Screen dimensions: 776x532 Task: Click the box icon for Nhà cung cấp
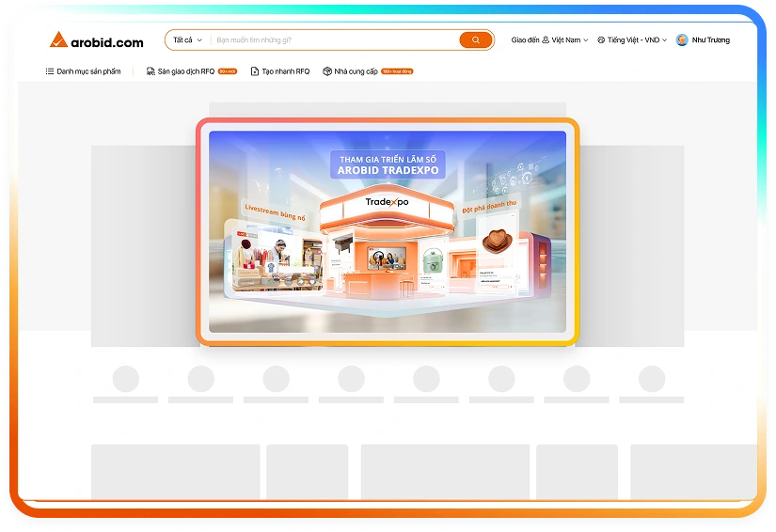(327, 71)
